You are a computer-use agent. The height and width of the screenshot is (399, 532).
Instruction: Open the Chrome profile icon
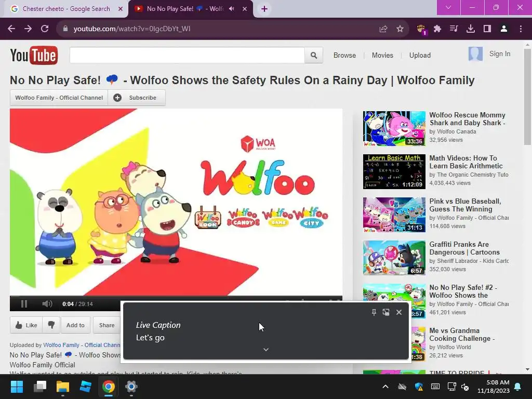(x=504, y=29)
